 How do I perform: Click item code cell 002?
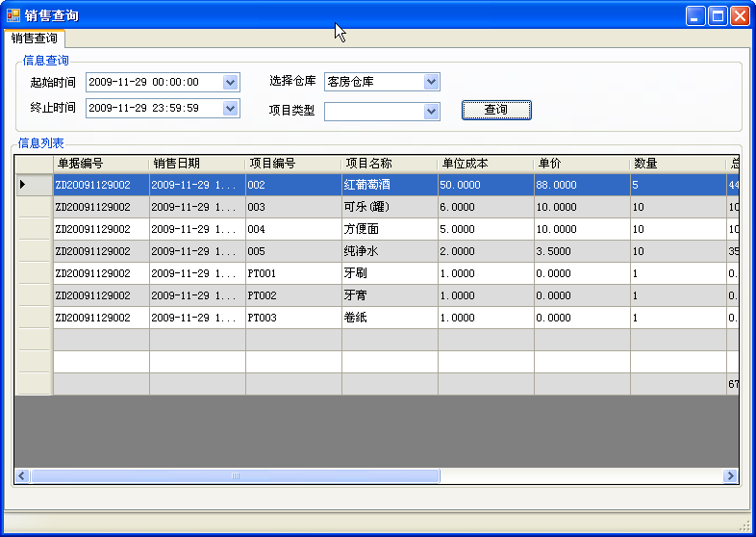[293, 185]
